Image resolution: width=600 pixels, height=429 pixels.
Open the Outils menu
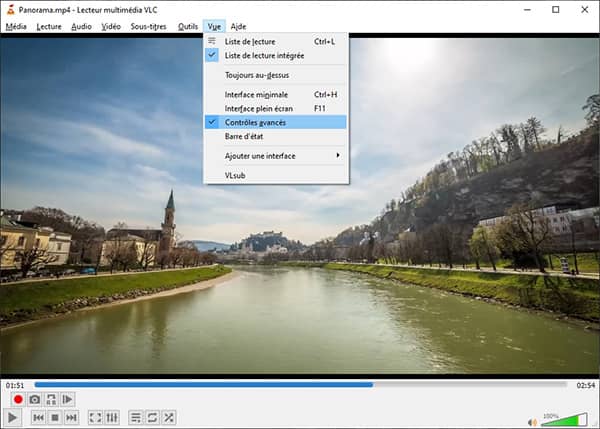click(188, 26)
